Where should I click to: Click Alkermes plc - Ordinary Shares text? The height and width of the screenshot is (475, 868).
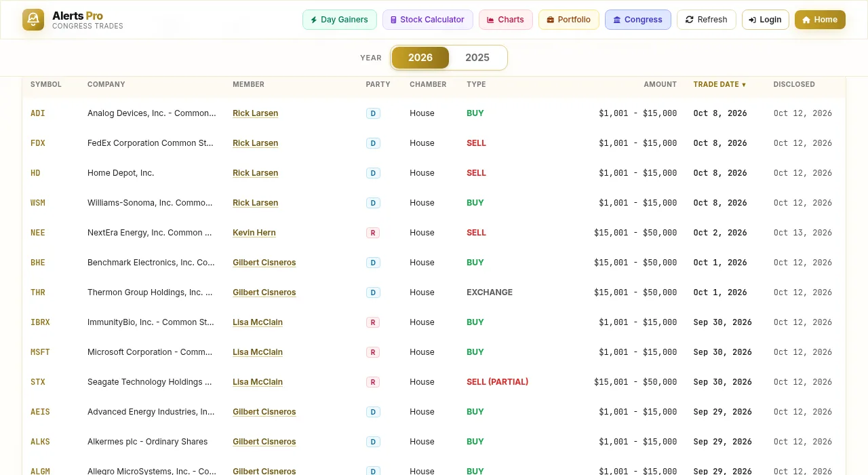(x=147, y=442)
